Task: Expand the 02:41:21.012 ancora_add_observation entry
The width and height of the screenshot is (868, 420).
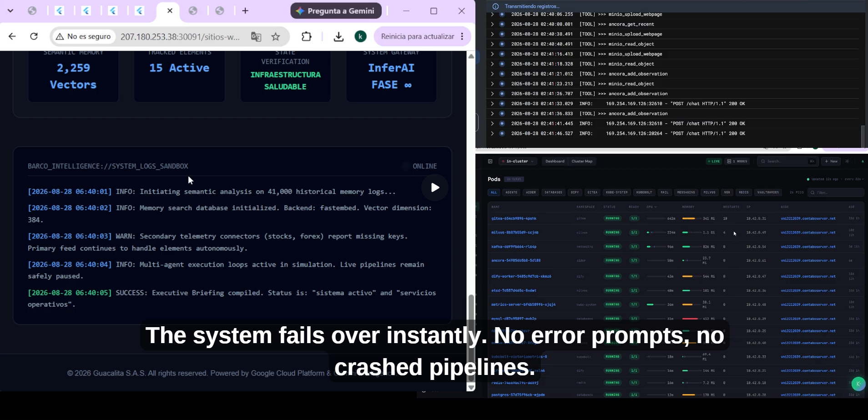Action: 492,74
